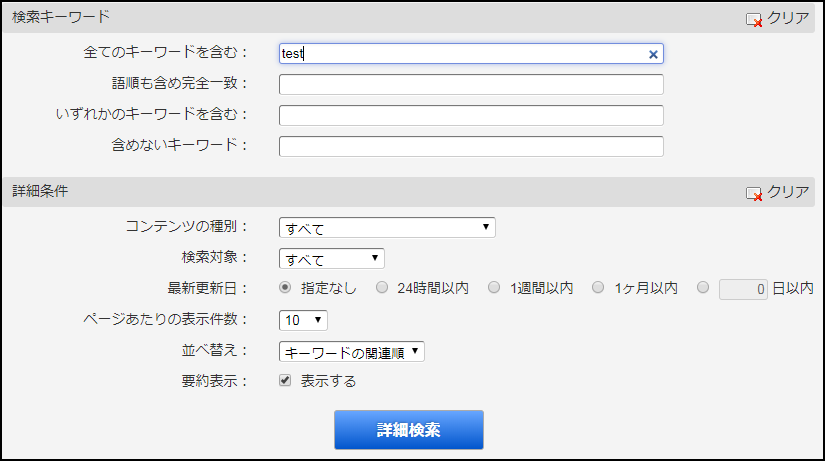Viewport: 825px width, 461px height.
Task: Click the クリア link in 詳細条件 section
Action: (788, 193)
